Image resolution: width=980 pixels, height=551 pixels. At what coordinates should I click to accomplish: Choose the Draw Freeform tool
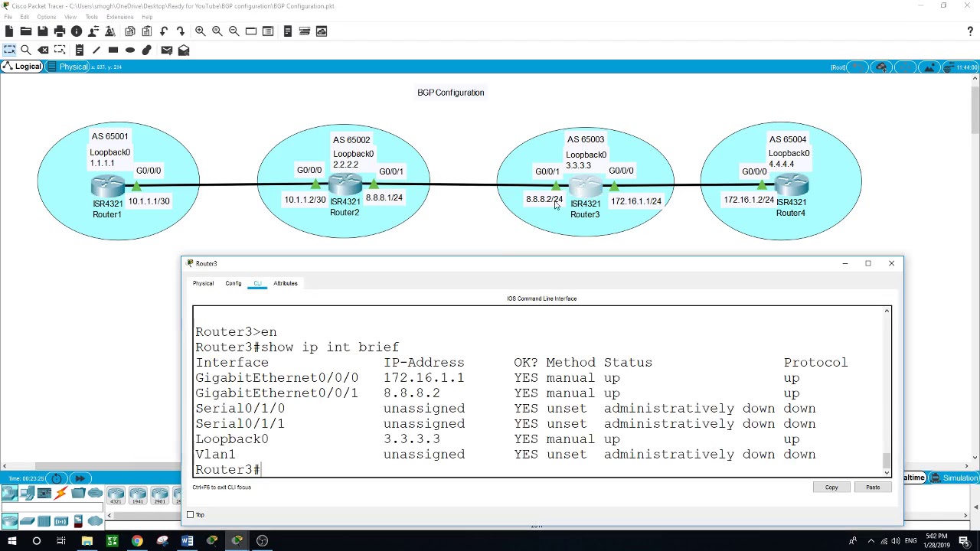pyautogui.click(x=147, y=50)
